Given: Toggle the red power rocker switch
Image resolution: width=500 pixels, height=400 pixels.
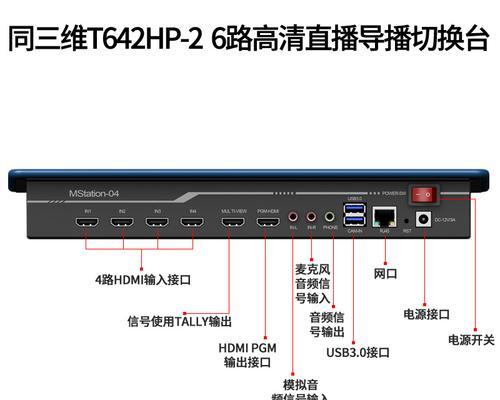Looking at the screenshot, I should tap(423, 194).
